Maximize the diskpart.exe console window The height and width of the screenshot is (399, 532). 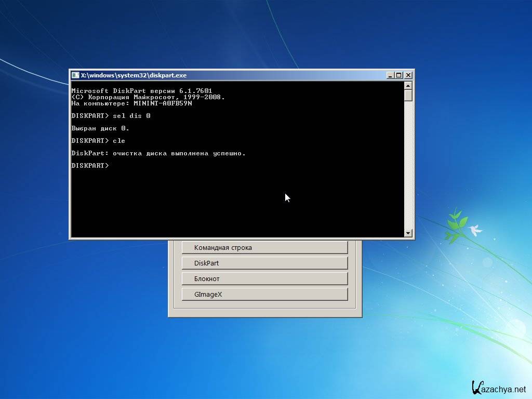(399, 75)
